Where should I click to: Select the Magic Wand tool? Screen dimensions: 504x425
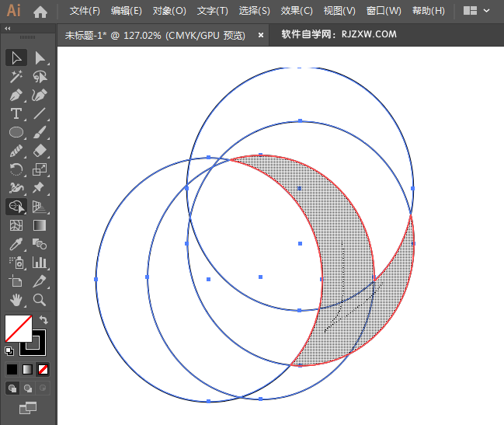coord(16,77)
